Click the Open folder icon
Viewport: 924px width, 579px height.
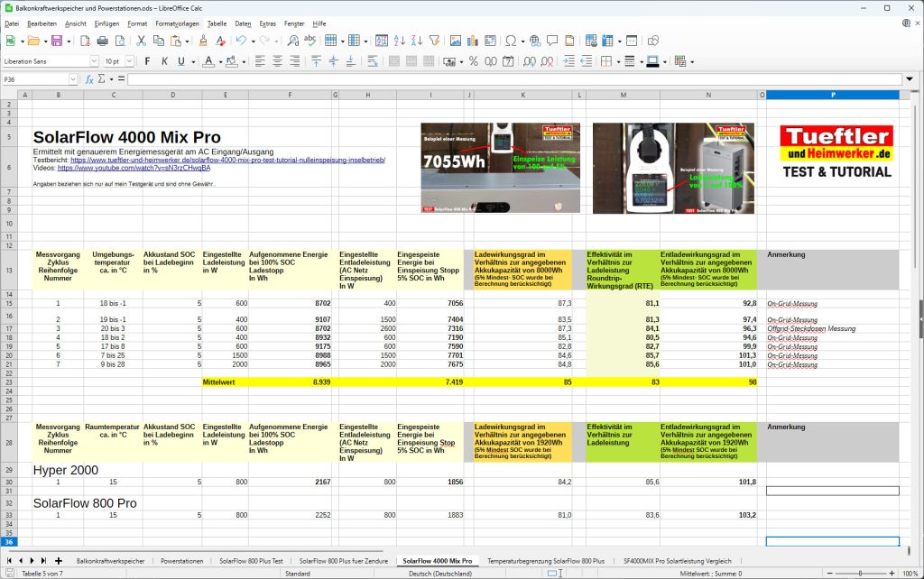[x=33, y=41]
